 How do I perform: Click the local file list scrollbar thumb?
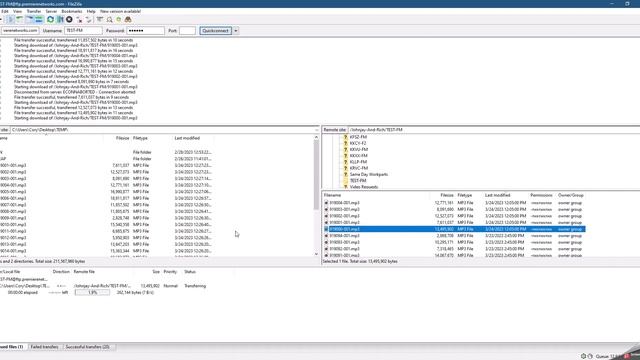(316, 176)
